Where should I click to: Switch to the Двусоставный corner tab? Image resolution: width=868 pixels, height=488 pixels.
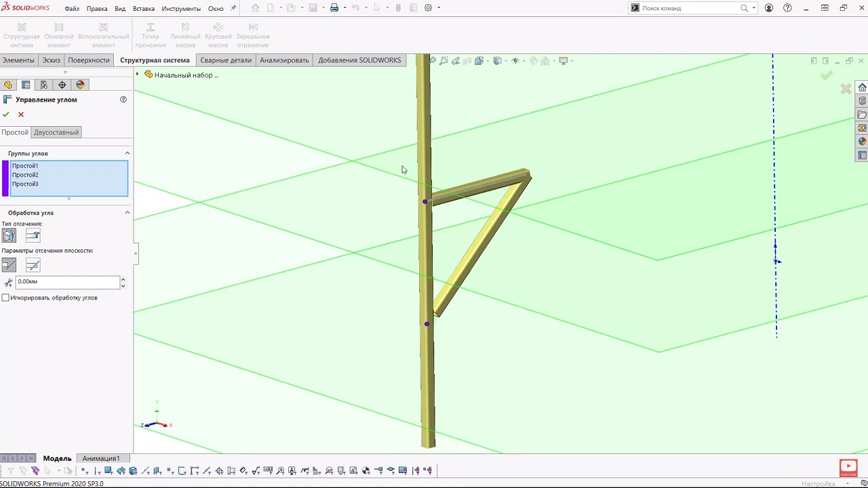coord(56,132)
